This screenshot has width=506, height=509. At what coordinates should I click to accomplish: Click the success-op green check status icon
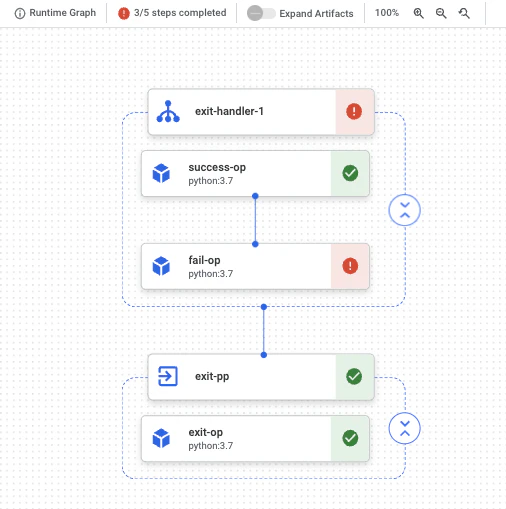tap(350, 173)
